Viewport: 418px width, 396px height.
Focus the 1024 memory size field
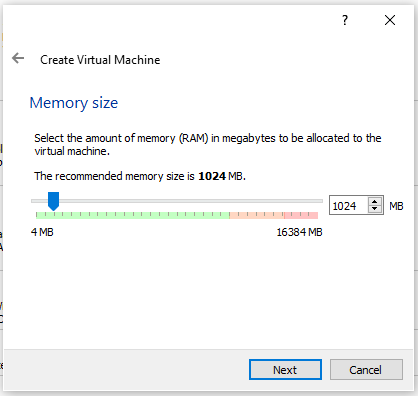click(349, 205)
